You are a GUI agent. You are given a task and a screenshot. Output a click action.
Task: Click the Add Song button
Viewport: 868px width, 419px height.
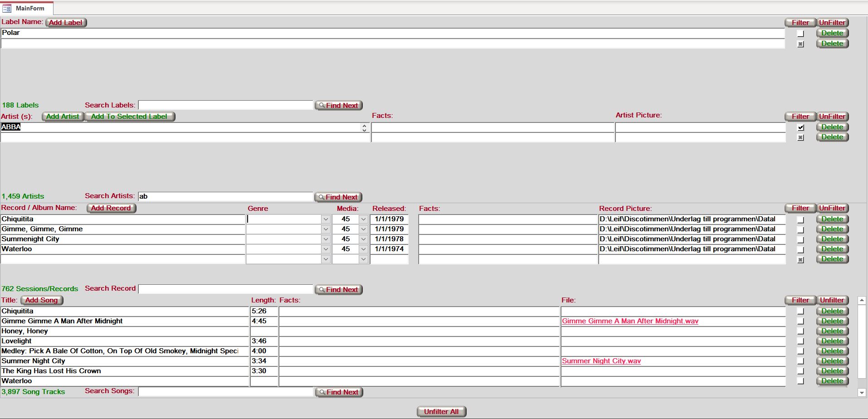[42, 300]
